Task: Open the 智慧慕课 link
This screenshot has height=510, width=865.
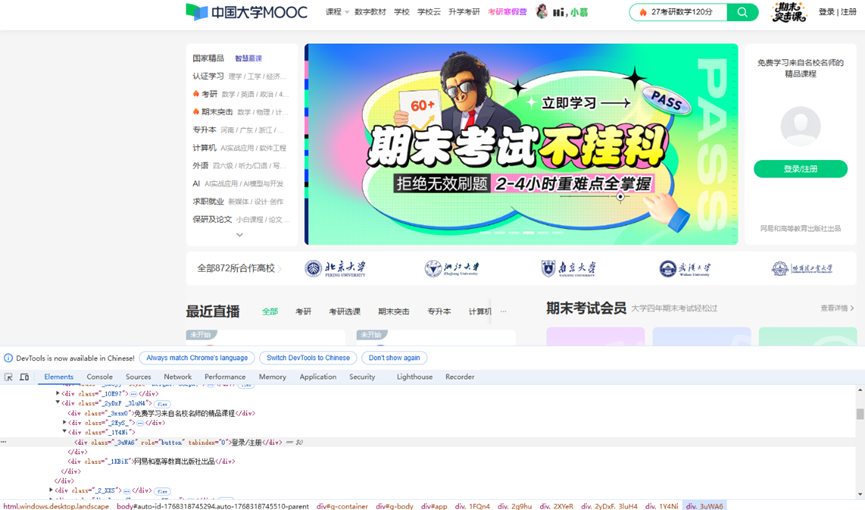Action: click(x=248, y=58)
